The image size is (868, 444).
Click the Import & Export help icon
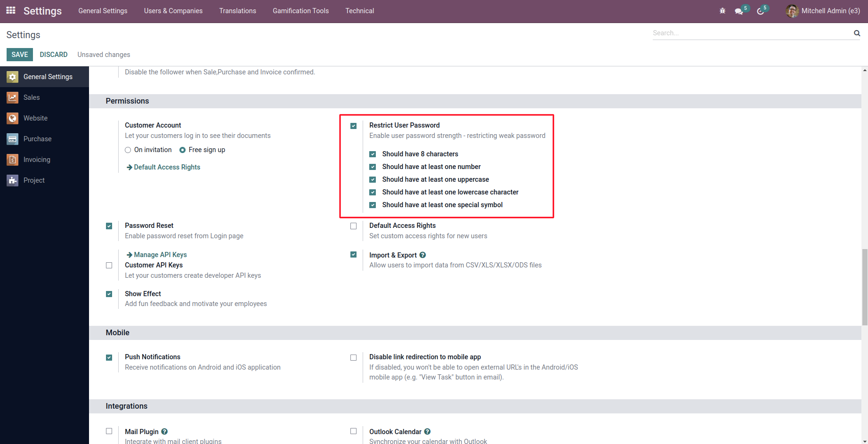tap(422, 255)
